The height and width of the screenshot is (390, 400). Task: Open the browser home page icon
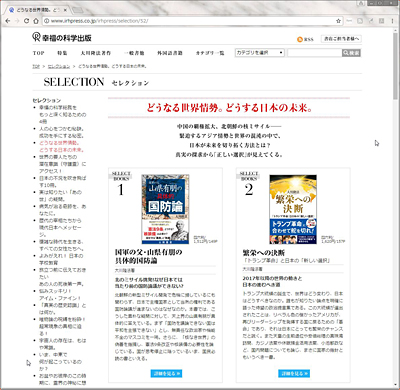click(36, 21)
